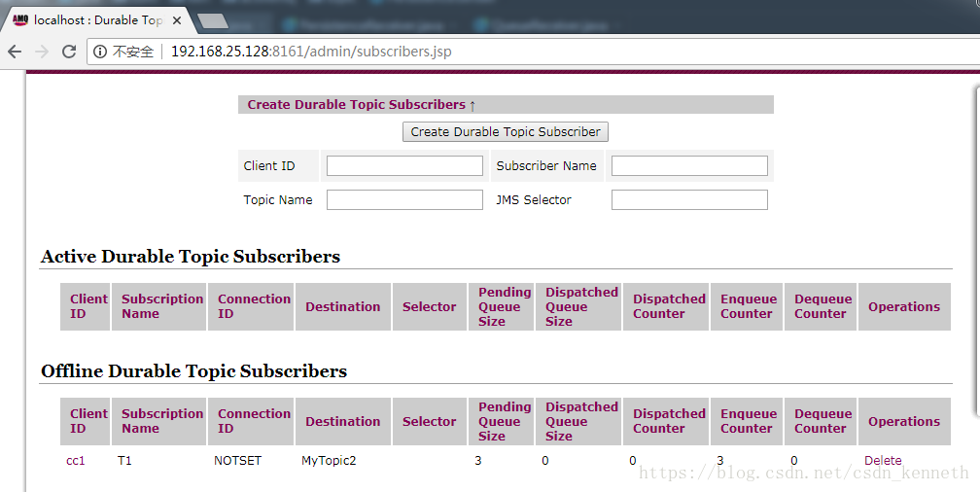Click the Client ID form label
980x492 pixels.
(269, 165)
